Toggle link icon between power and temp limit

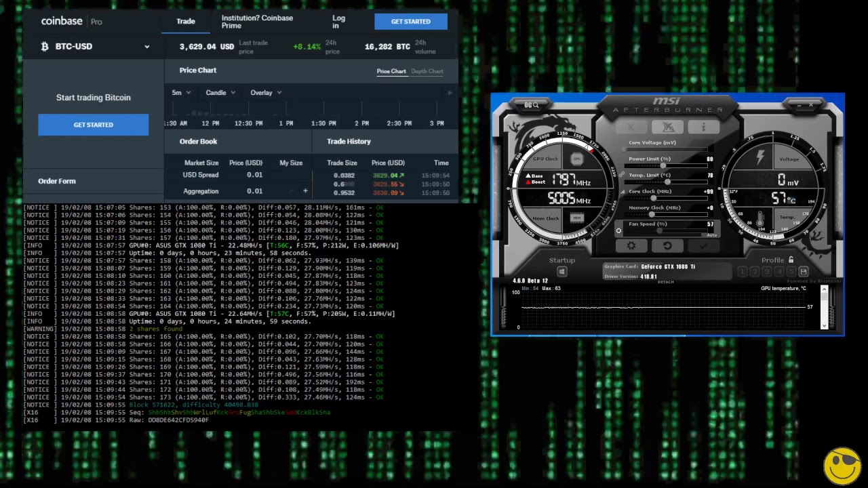[622, 175]
